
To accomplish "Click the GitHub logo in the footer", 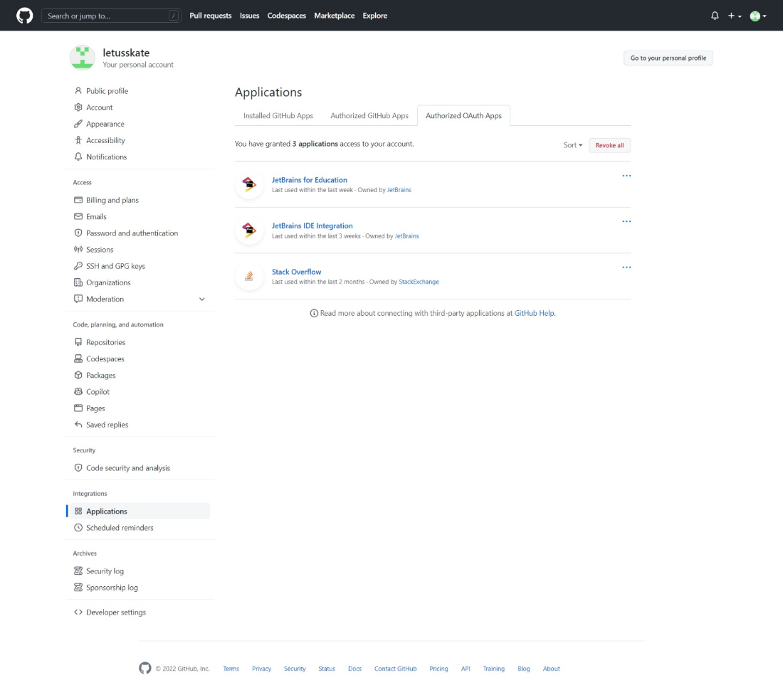I will tap(144, 669).
